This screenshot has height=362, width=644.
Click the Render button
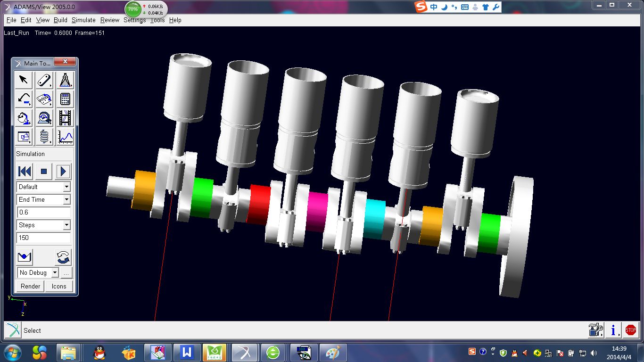[x=30, y=286]
